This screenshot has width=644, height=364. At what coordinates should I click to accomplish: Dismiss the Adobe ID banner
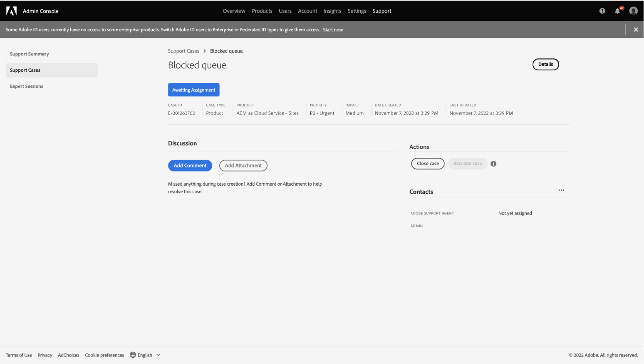pyautogui.click(x=636, y=30)
